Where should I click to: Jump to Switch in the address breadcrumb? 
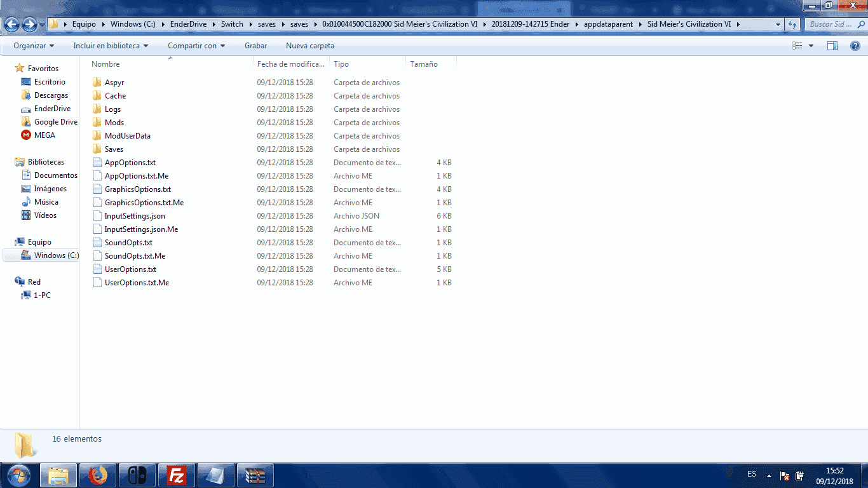(232, 24)
